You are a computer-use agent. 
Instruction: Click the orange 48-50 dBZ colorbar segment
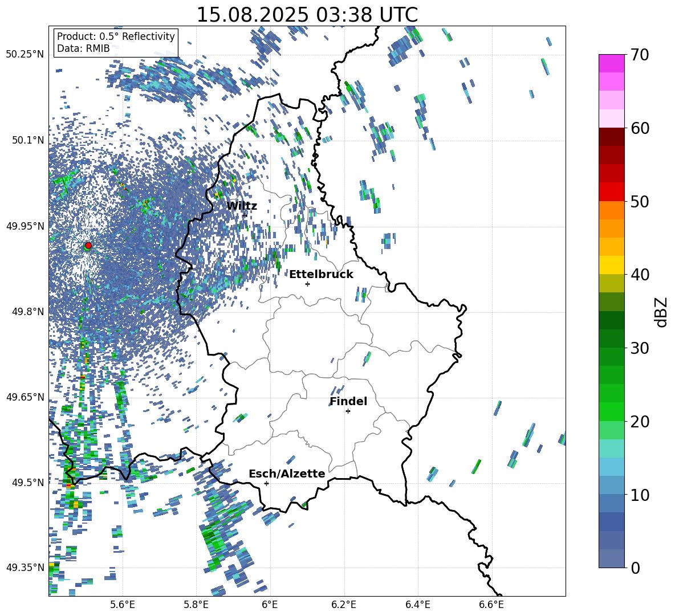click(x=611, y=210)
